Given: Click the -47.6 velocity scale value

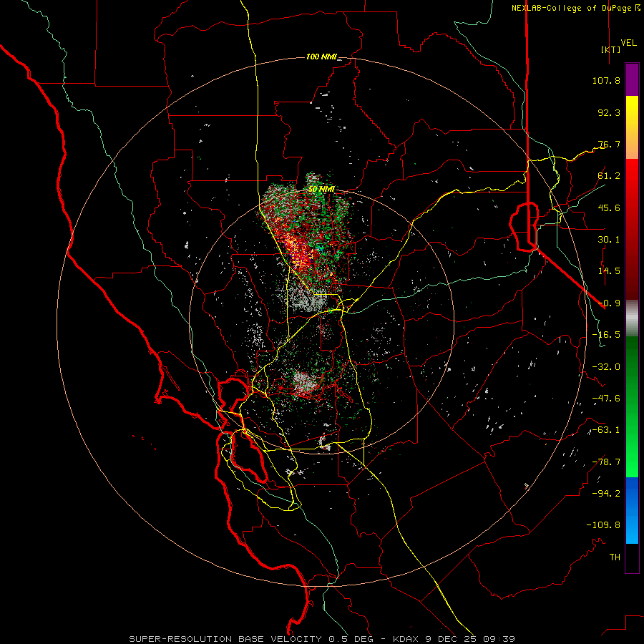Looking at the screenshot, I should (x=606, y=399).
